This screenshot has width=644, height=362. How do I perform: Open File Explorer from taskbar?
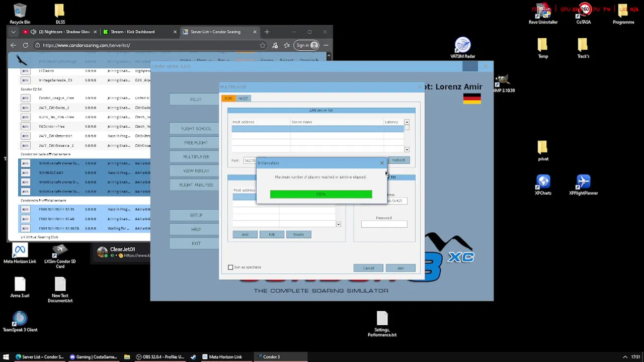pyautogui.click(x=127, y=357)
